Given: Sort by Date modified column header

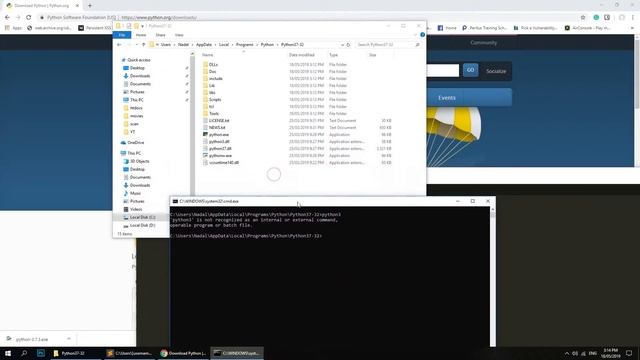Looking at the screenshot, I should click(x=302, y=55).
